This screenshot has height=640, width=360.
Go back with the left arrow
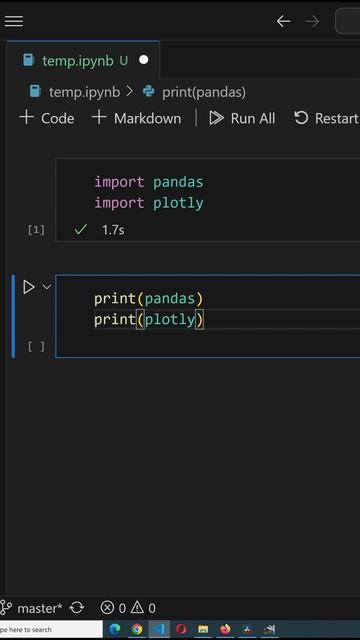tap(284, 21)
